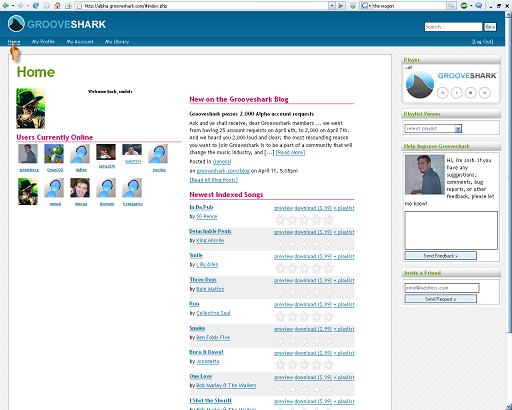
Task: Click the magnifier icon in browser search box
Action: 451,6
